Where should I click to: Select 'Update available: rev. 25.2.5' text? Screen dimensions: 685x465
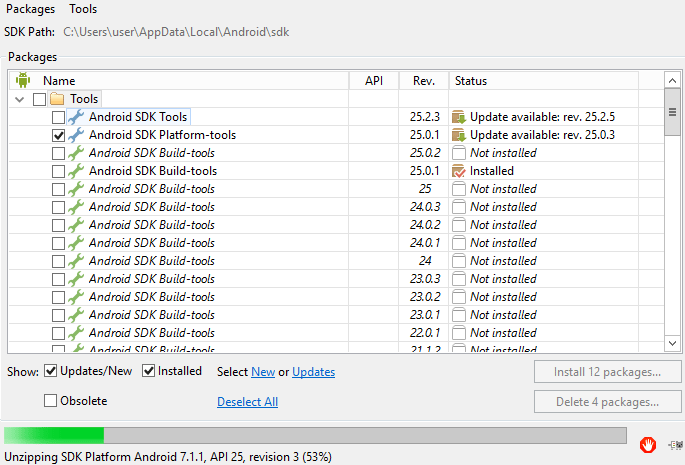[x=542, y=117]
